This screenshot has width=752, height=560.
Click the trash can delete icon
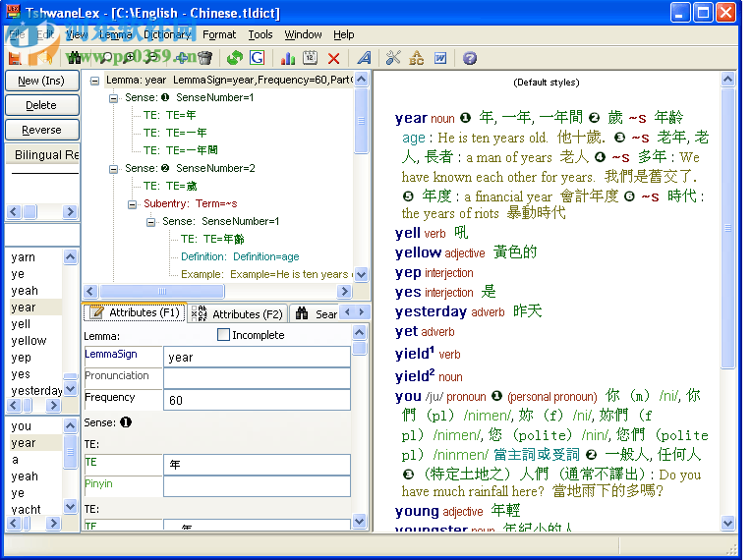[x=205, y=58]
